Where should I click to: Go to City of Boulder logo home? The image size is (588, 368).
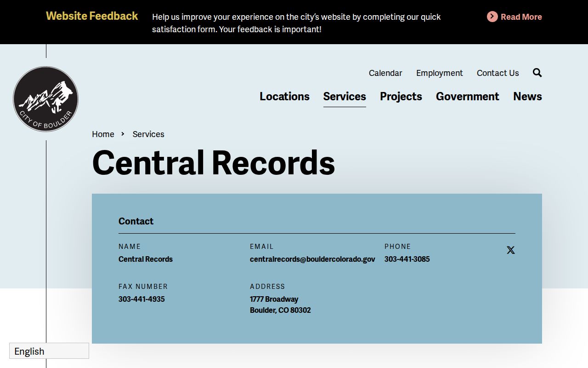[45, 99]
